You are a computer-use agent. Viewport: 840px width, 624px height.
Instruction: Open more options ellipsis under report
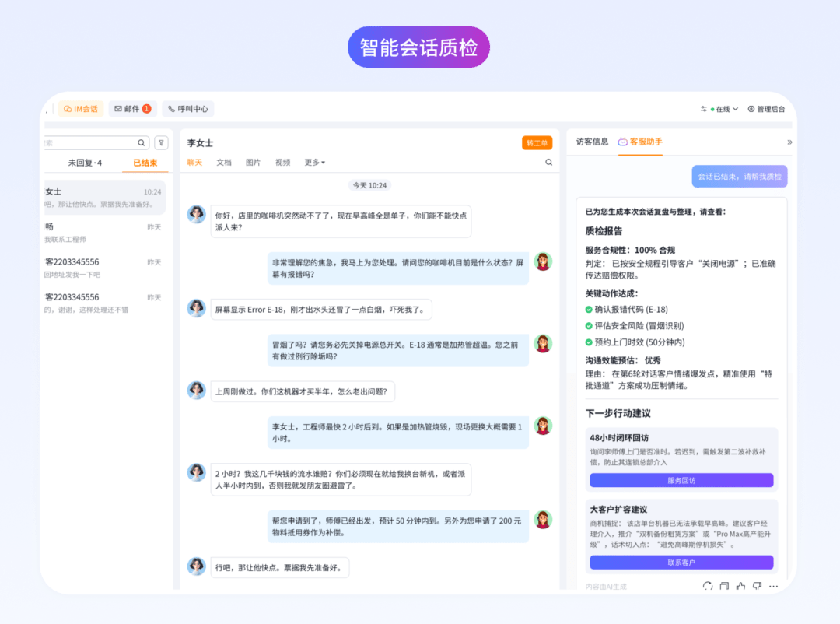pyautogui.click(x=773, y=587)
